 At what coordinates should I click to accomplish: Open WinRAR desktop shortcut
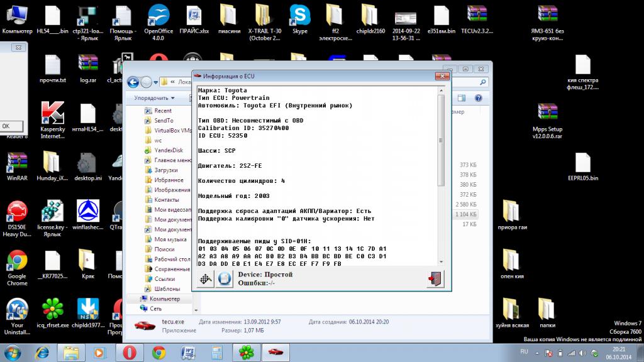(17, 166)
